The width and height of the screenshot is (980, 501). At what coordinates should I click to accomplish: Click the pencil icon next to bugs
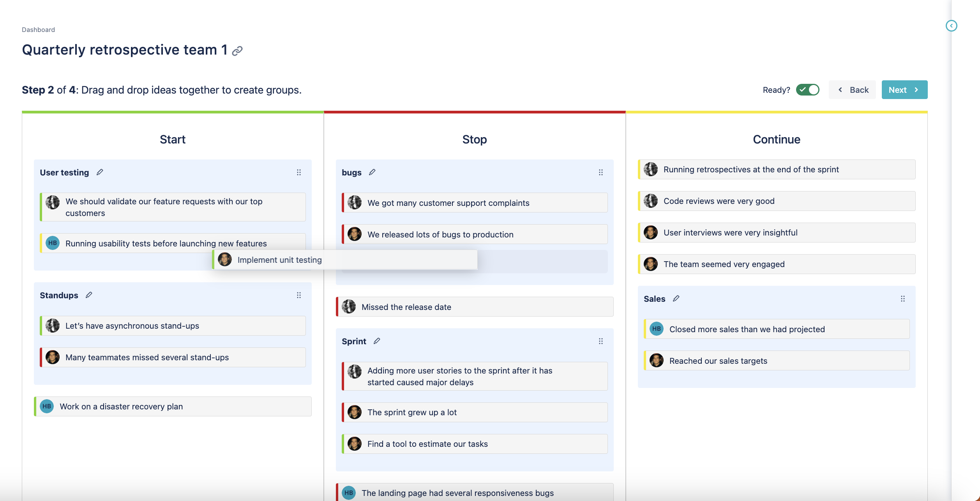pyautogui.click(x=372, y=172)
